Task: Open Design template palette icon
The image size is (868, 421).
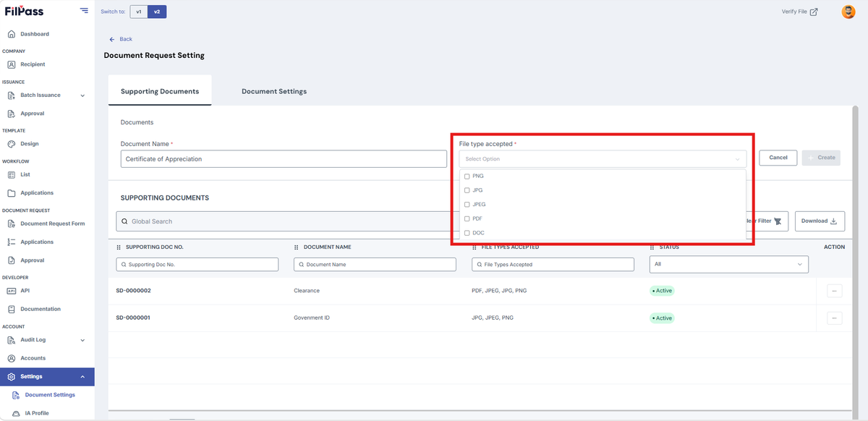Action: point(12,144)
